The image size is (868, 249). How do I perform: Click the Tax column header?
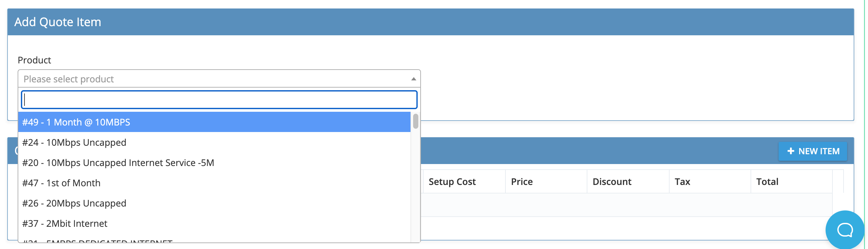(683, 181)
